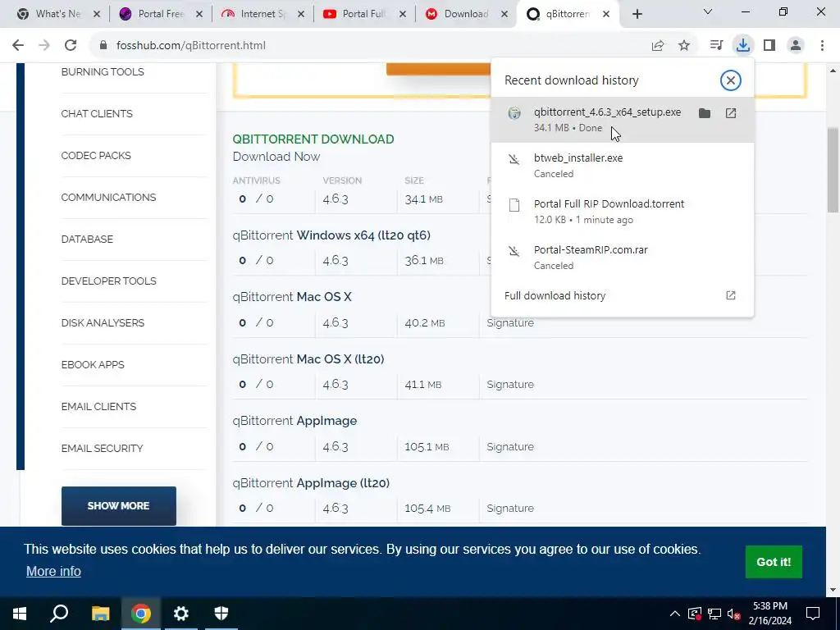Open CHAT CLIENTS category
Viewport: 840px width, 630px height.
point(97,113)
